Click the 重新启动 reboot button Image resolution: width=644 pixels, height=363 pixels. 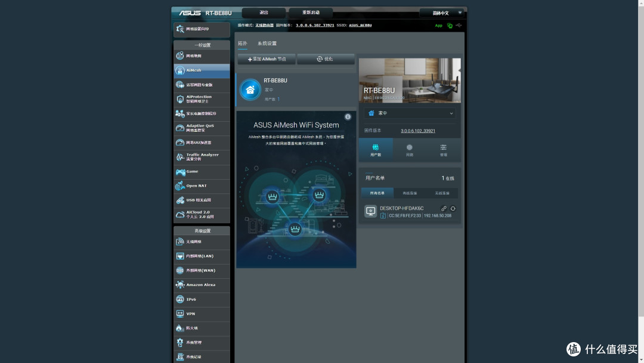coord(311,13)
